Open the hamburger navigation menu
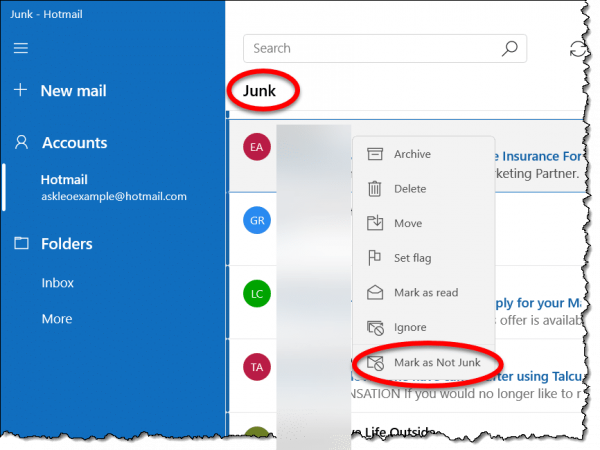This screenshot has height=450, width=600. tap(21, 48)
